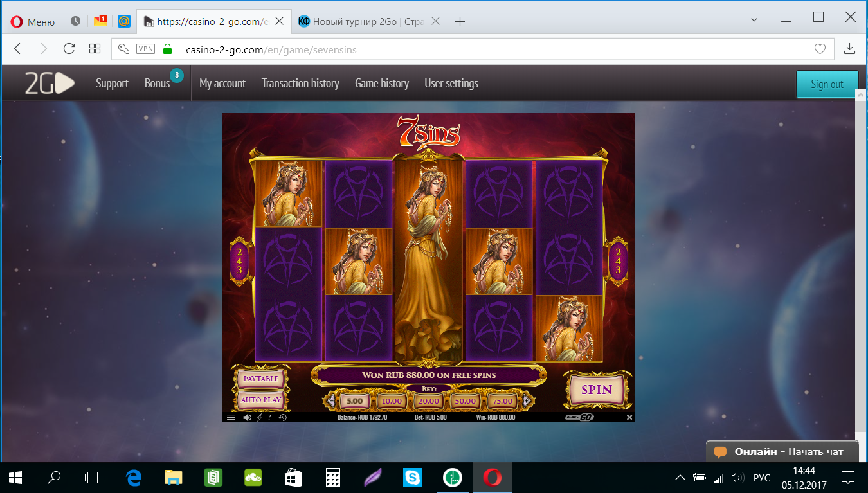
Task: Open the Windows Action Center notifications
Action: [848, 478]
